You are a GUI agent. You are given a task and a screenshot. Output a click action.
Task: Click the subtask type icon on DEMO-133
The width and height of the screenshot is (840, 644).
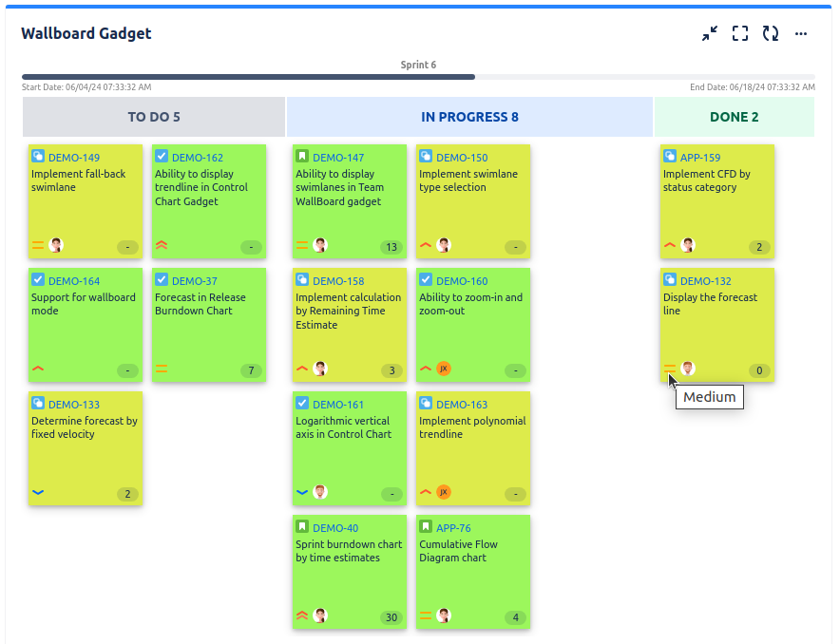(x=38, y=403)
